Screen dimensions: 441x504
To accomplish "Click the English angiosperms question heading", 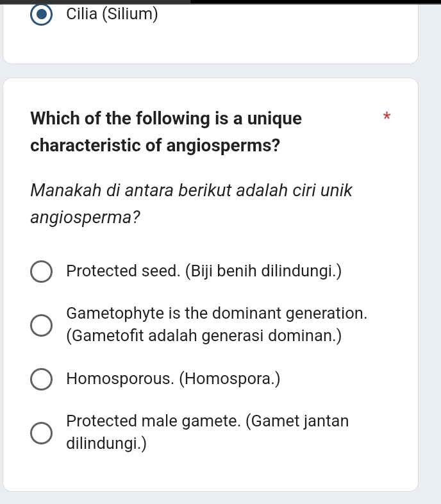I will (166, 119).
